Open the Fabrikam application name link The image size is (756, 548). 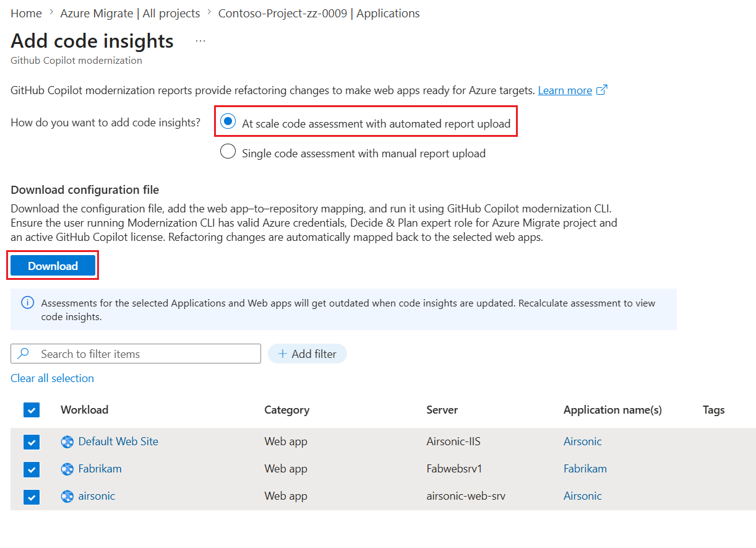[585, 469]
